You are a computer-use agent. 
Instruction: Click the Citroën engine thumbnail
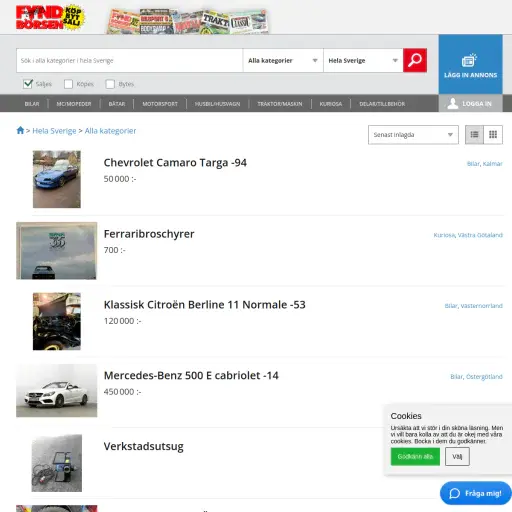[x=57, y=321]
